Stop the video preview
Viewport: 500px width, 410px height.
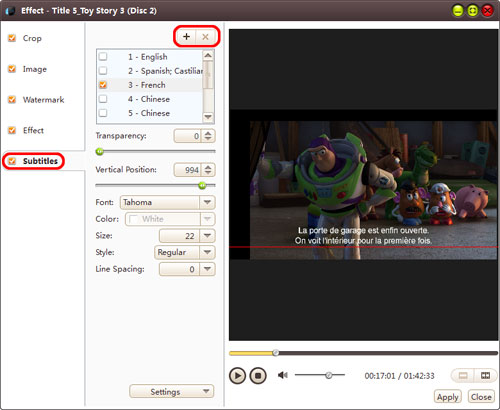(x=258, y=376)
